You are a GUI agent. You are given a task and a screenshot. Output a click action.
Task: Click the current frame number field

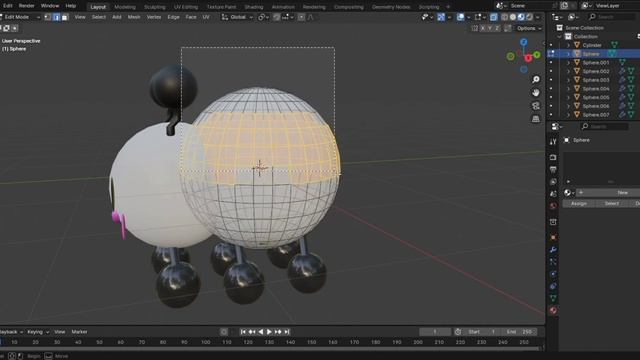pyautogui.click(x=435, y=332)
